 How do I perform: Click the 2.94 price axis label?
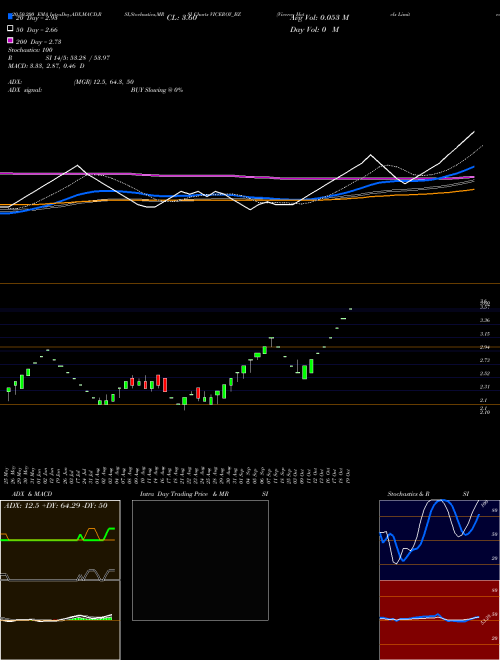[485, 347]
